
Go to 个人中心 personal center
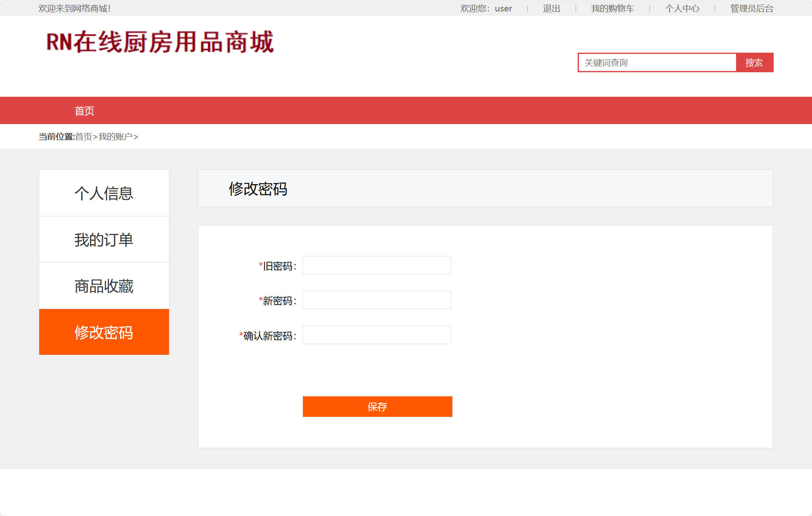click(681, 8)
